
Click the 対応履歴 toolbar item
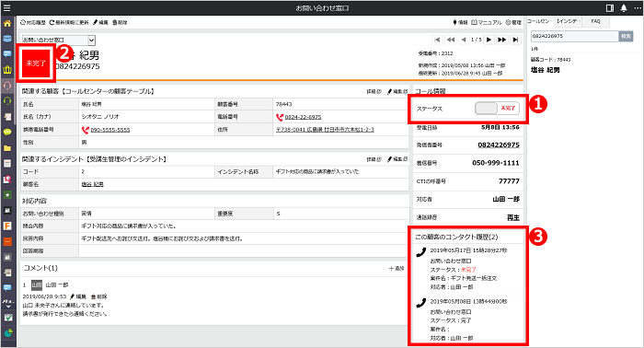tap(33, 23)
